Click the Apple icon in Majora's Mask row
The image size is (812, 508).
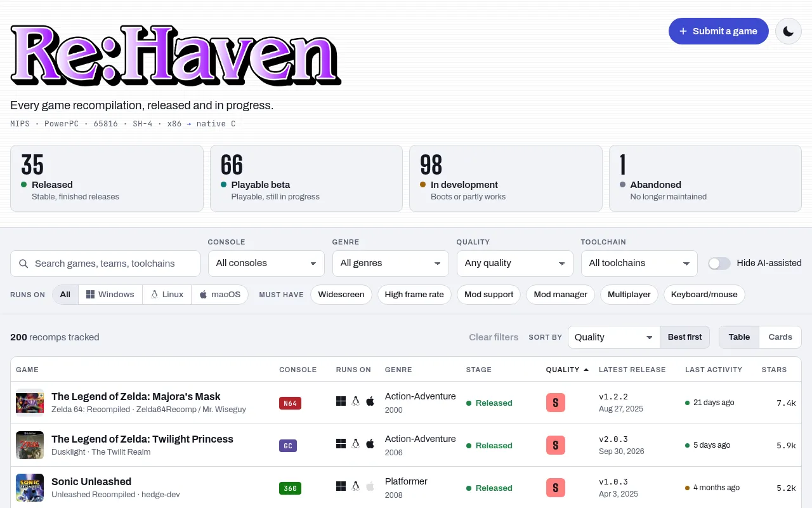click(370, 401)
